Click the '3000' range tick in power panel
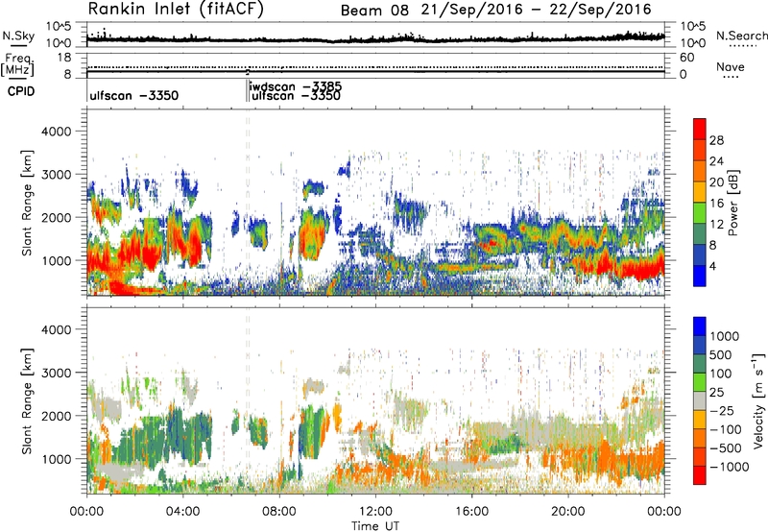The width and height of the screenshot is (768, 532). pyautogui.click(x=56, y=175)
